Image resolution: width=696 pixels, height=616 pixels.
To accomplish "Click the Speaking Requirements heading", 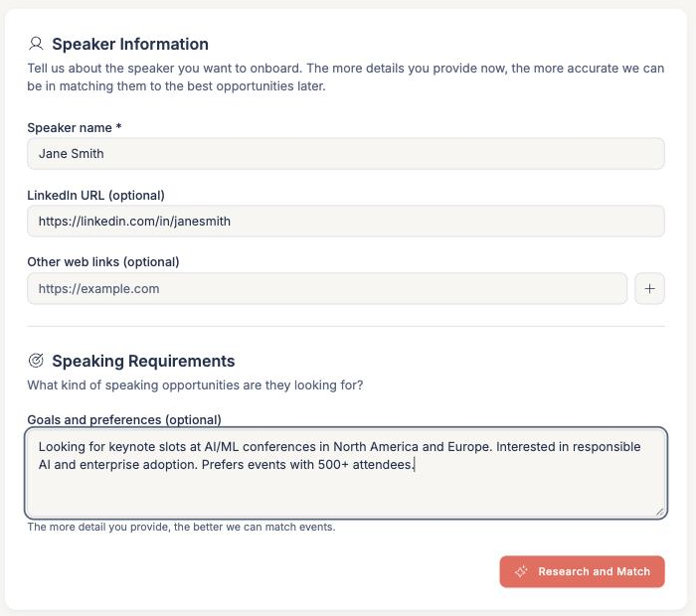I will (143, 361).
